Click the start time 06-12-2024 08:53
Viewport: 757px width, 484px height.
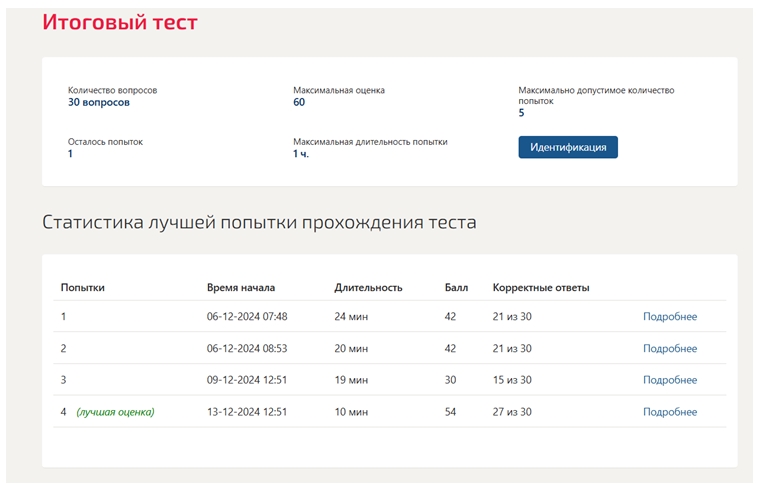pyautogui.click(x=247, y=348)
